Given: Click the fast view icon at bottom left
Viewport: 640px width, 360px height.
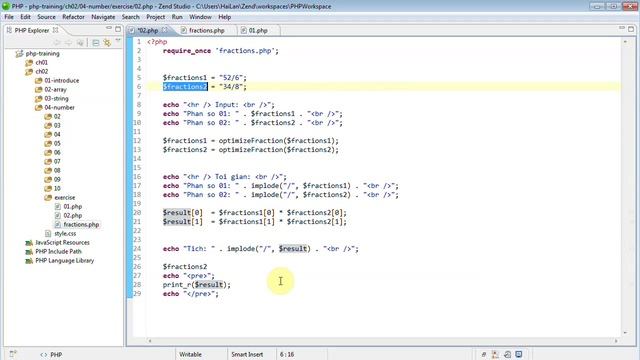Looking at the screenshot, I should (13, 354).
